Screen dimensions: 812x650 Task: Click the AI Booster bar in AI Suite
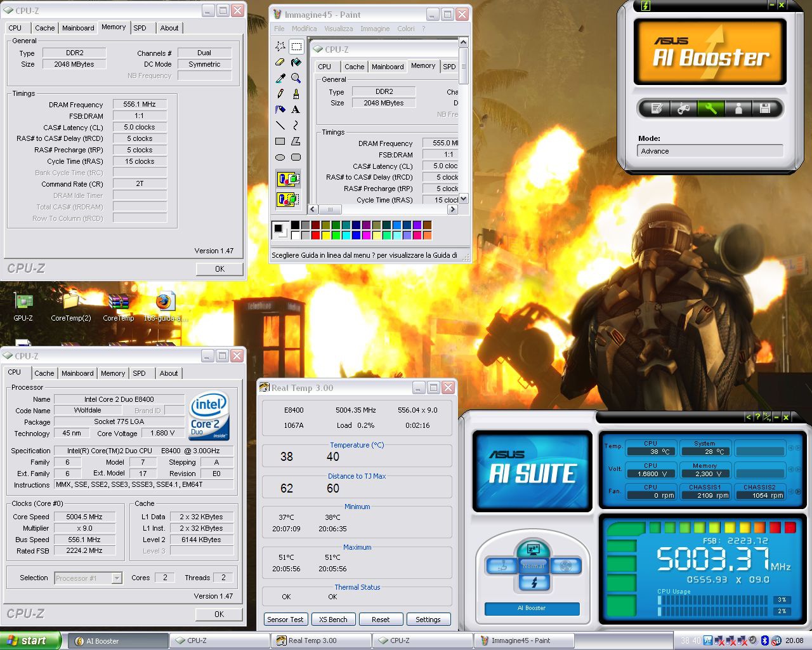pos(532,608)
